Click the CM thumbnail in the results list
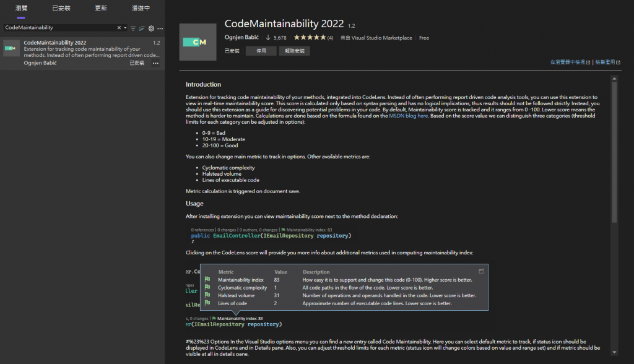The image size is (634, 364). click(11, 48)
